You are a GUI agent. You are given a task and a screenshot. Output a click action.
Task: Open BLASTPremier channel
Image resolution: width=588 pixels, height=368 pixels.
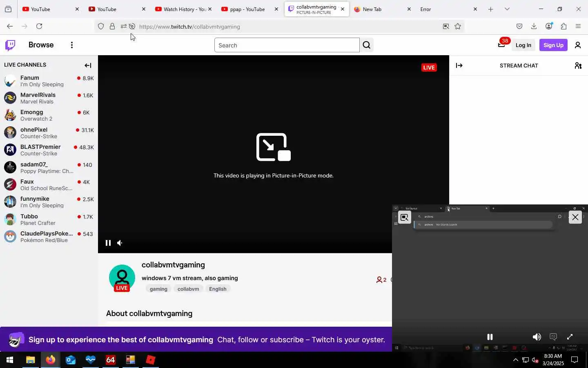tap(49, 150)
